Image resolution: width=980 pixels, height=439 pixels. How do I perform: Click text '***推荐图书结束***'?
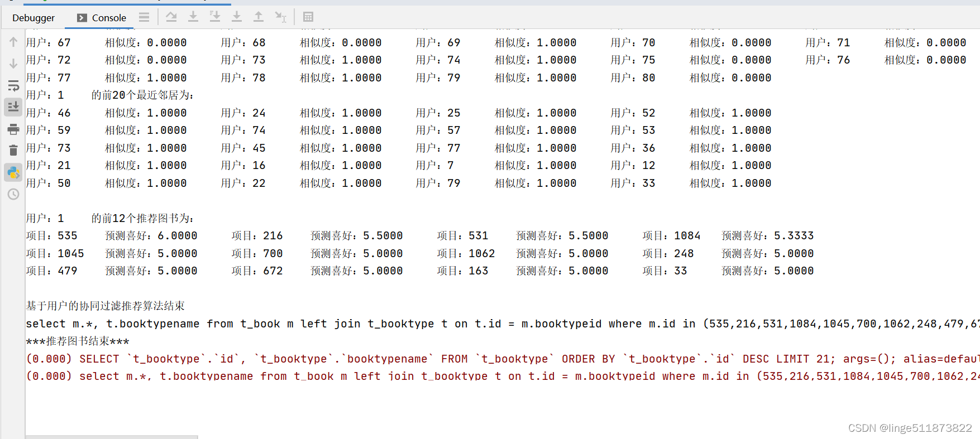tap(78, 341)
